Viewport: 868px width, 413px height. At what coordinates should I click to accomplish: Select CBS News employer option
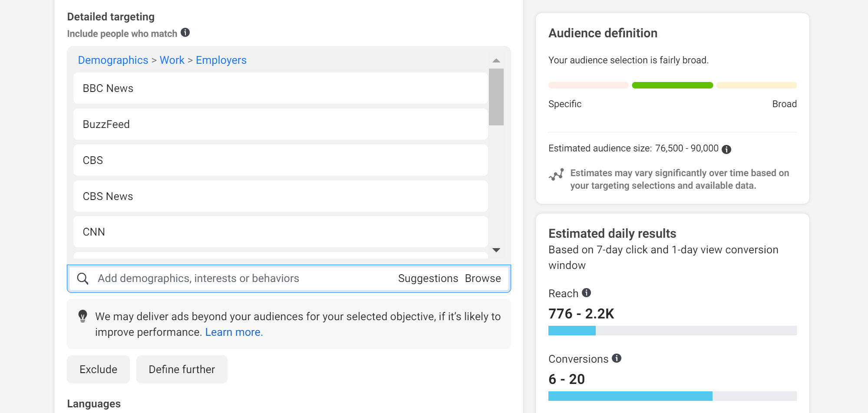(x=281, y=196)
